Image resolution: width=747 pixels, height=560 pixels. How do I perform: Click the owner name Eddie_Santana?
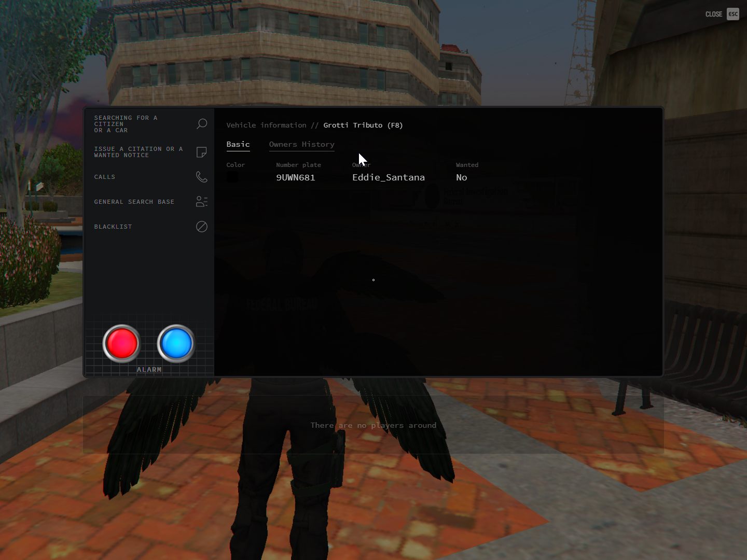coord(389,177)
